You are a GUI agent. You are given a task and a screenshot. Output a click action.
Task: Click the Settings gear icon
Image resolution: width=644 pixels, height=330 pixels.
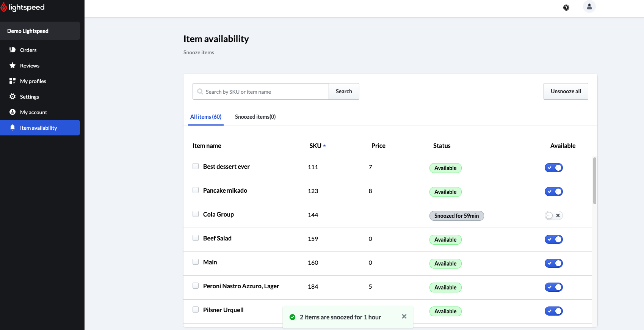[13, 97]
